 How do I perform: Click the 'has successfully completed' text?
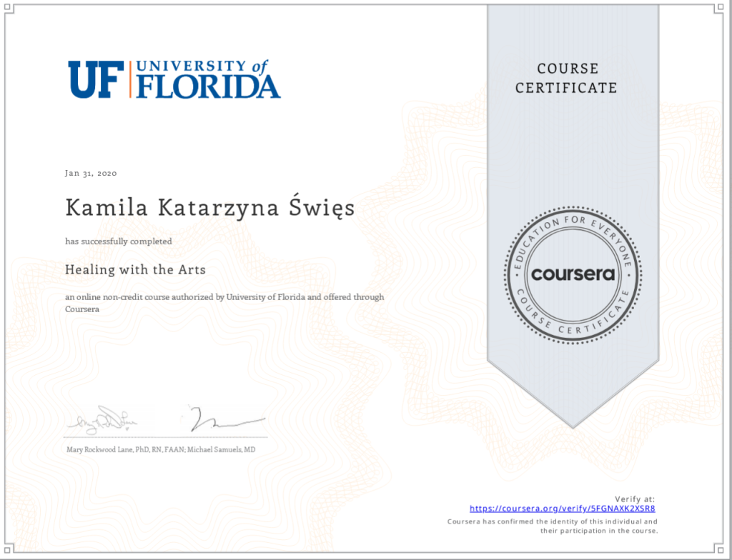point(119,241)
